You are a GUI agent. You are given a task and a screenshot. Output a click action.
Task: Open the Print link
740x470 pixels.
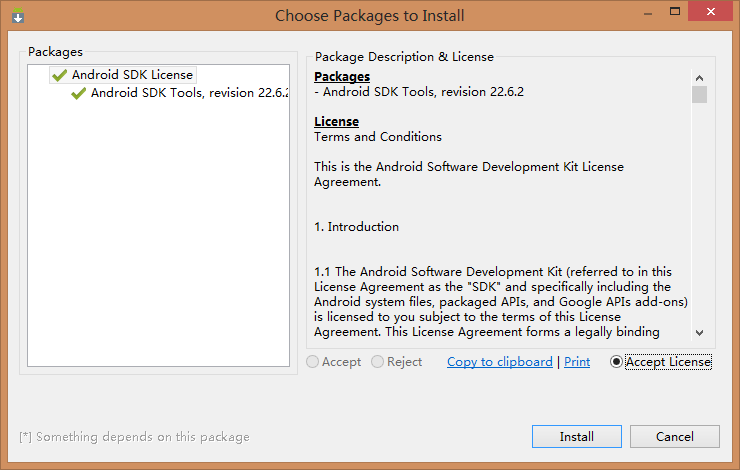(x=577, y=362)
